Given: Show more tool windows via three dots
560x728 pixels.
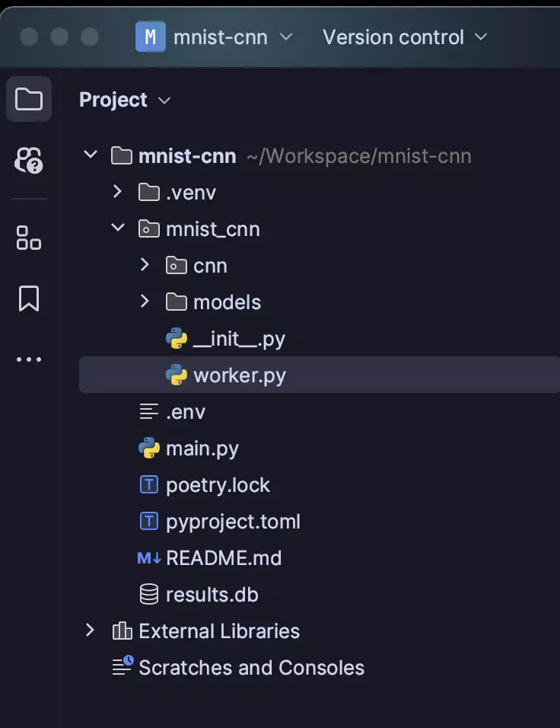Looking at the screenshot, I should coord(29,359).
